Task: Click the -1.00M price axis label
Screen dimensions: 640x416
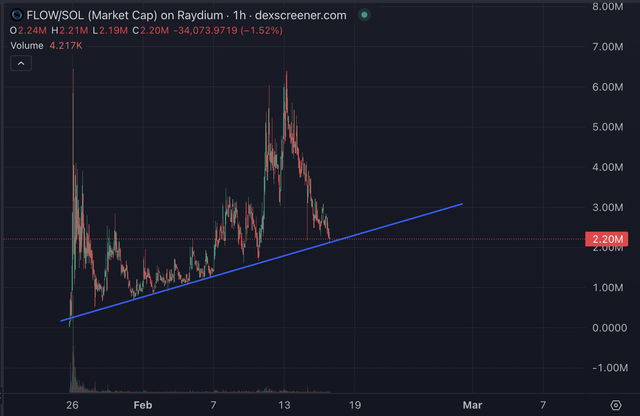Action: [608, 368]
